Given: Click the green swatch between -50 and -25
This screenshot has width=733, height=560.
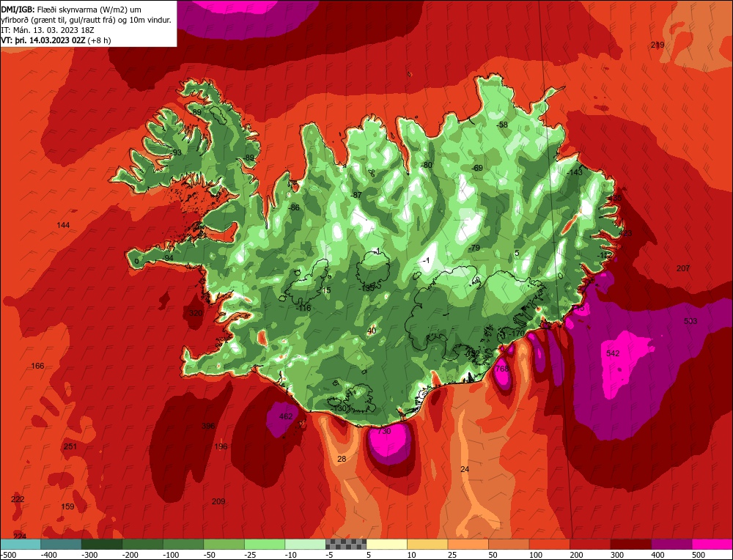Looking at the screenshot, I should [x=224, y=544].
